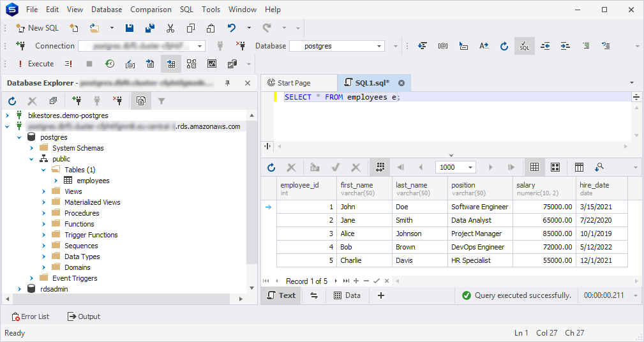Pin the Database Explorer panel
This screenshot has height=342, width=644.
227,83
